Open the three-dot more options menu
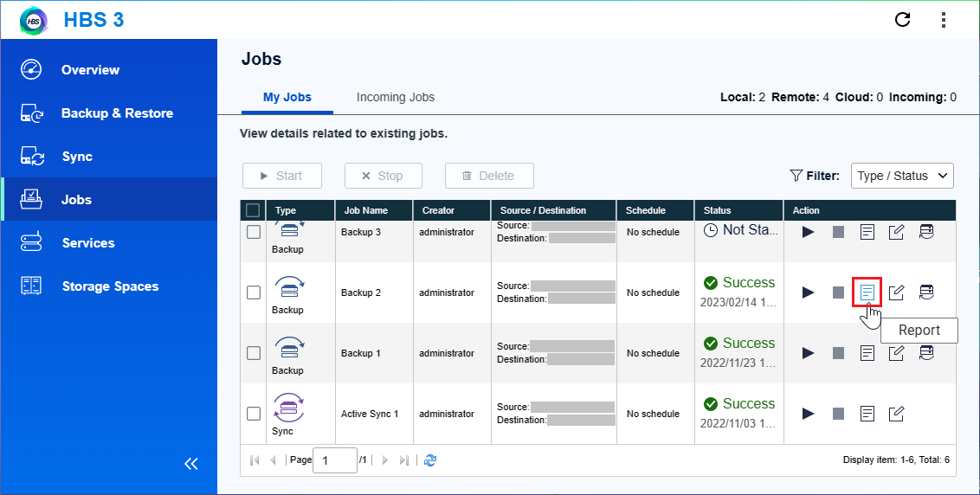Viewport: 980px width, 495px height. 943,20
